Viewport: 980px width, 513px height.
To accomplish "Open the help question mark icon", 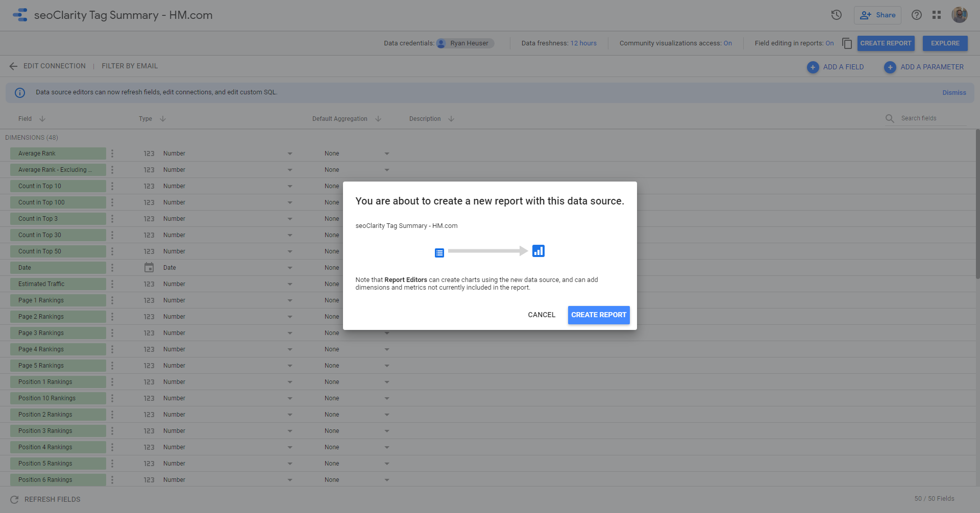I will [917, 15].
